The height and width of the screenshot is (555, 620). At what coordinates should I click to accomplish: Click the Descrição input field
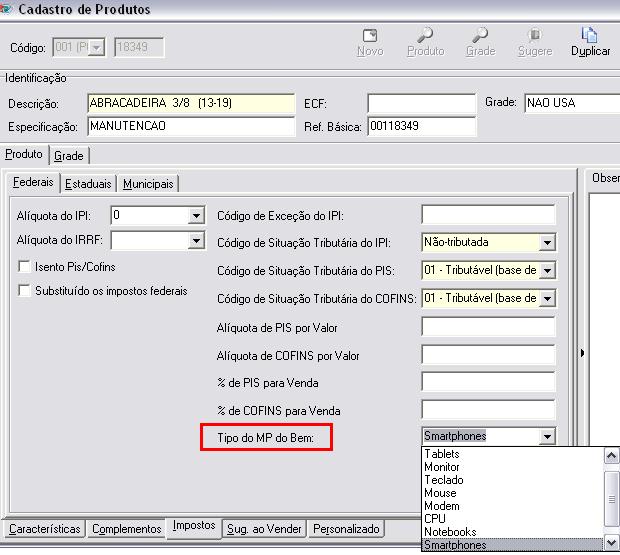(x=190, y=104)
